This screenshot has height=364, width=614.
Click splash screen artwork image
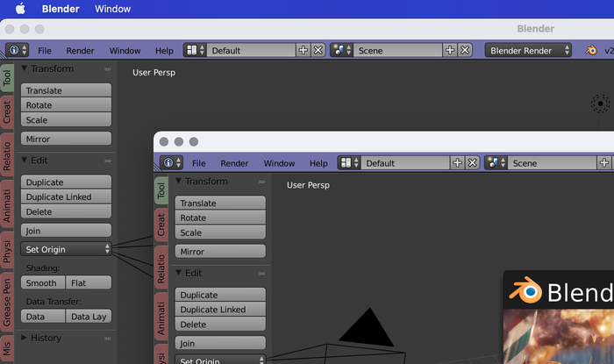pyautogui.click(x=559, y=337)
